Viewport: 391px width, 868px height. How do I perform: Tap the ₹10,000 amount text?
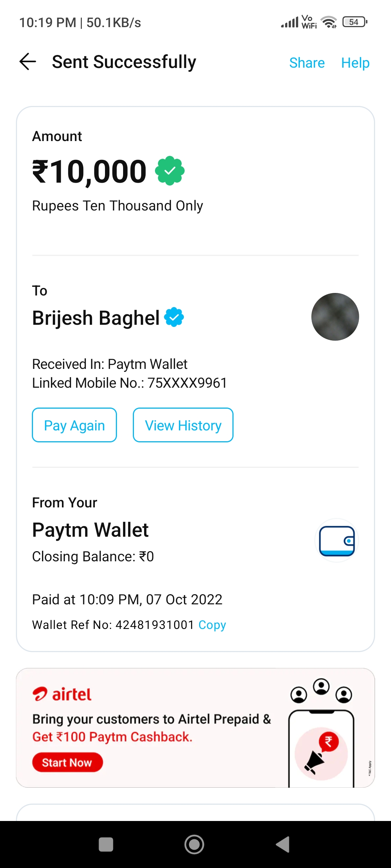coord(90,171)
